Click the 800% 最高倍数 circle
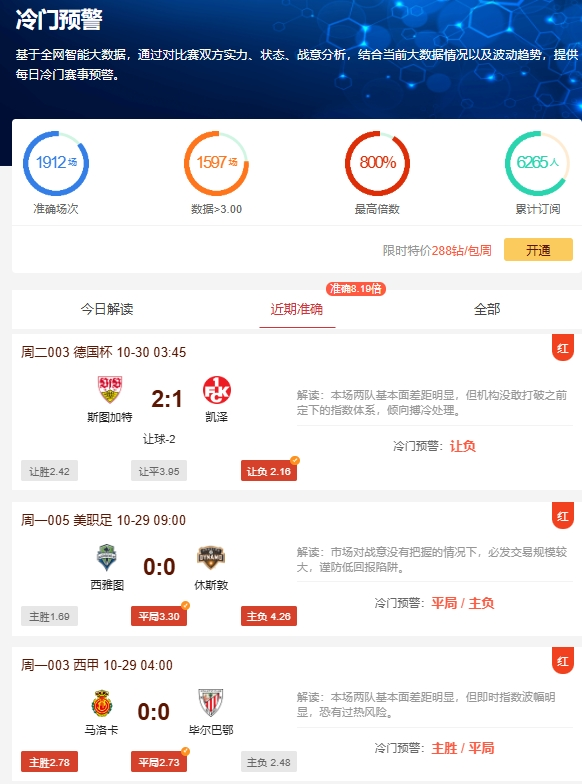 (377, 163)
